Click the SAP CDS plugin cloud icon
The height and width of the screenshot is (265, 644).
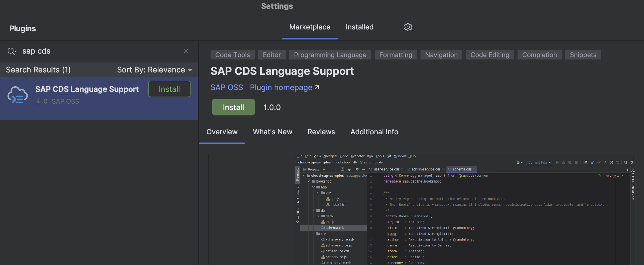click(18, 95)
